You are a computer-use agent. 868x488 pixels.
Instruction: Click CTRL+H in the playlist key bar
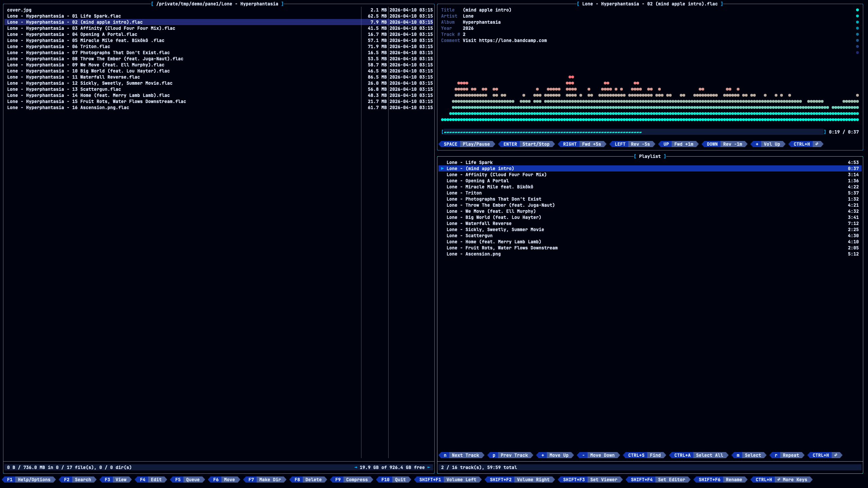[x=825, y=455]
